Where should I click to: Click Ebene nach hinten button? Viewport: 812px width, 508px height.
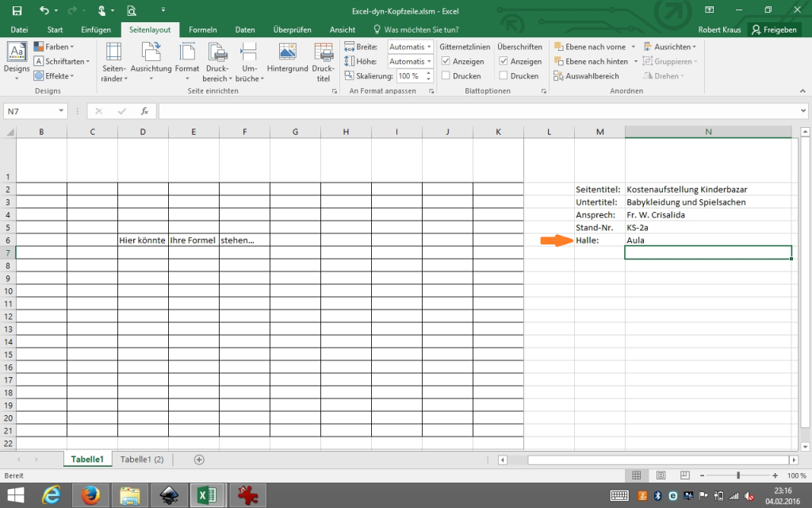[x=591, y=61]
